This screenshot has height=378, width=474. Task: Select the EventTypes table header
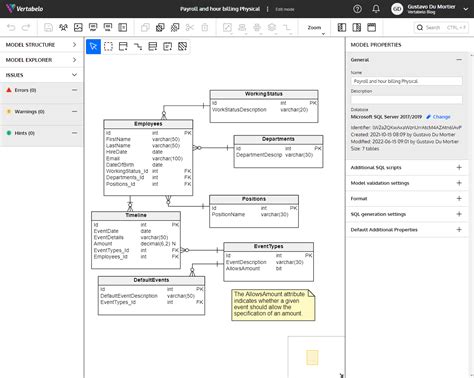click(269, 246)
